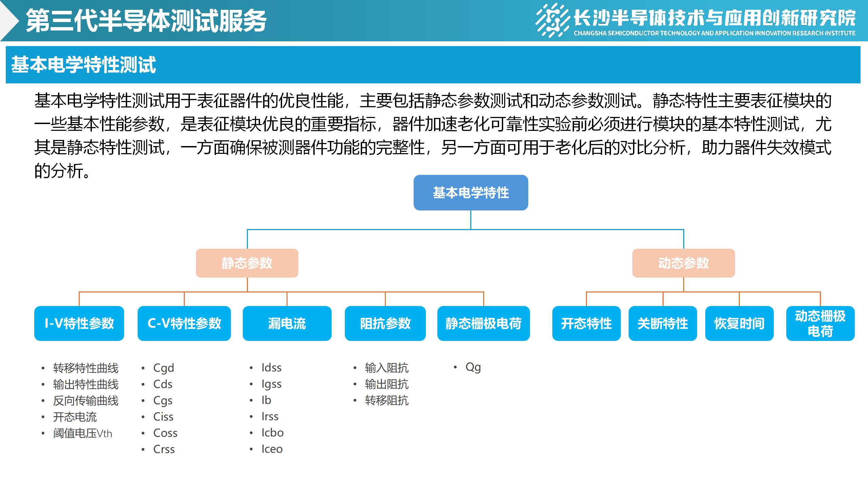Image resolution: width=868 pixels, height=488 pixels.
Task: Select the Icbo list entry
Action: tap(273, 432)
